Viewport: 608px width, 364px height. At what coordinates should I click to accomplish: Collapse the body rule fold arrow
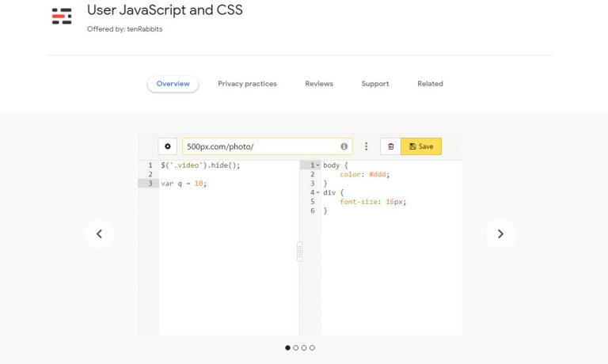point(318,165)
